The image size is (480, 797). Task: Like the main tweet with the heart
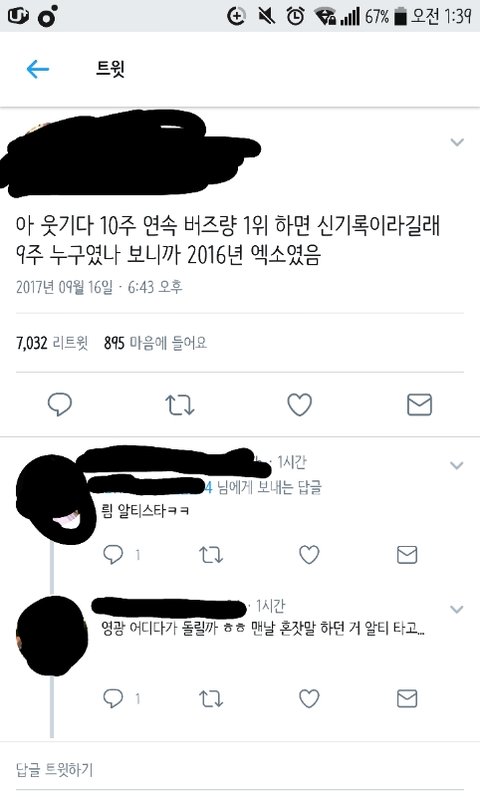click(299, 405)
